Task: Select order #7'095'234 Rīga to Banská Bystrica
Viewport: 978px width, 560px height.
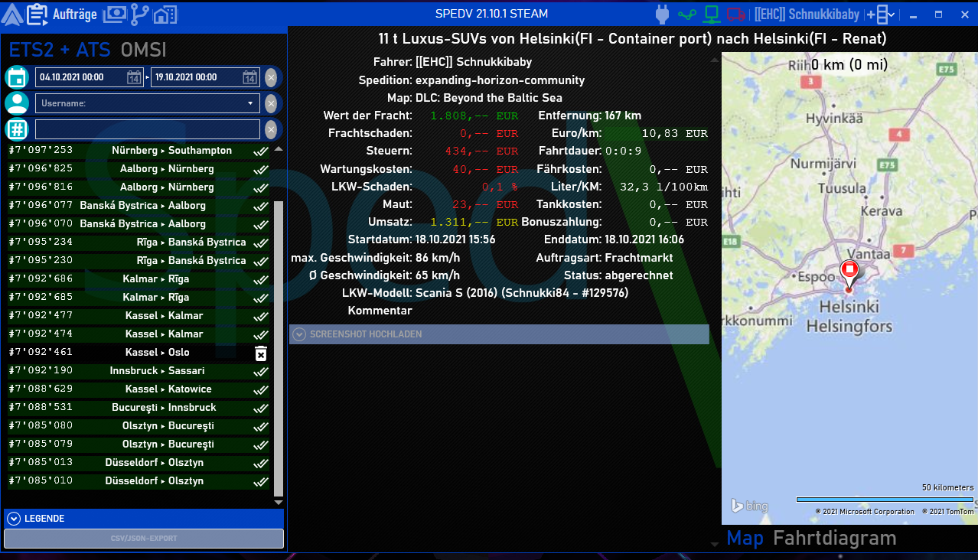Action: click(x=139, y=243)
